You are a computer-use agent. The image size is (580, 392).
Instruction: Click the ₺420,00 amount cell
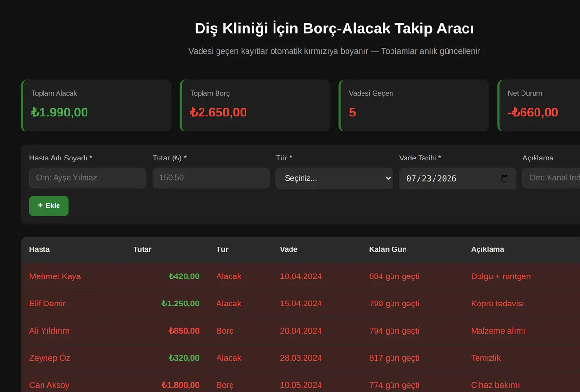pyautogui.click(x=184, y=276)
